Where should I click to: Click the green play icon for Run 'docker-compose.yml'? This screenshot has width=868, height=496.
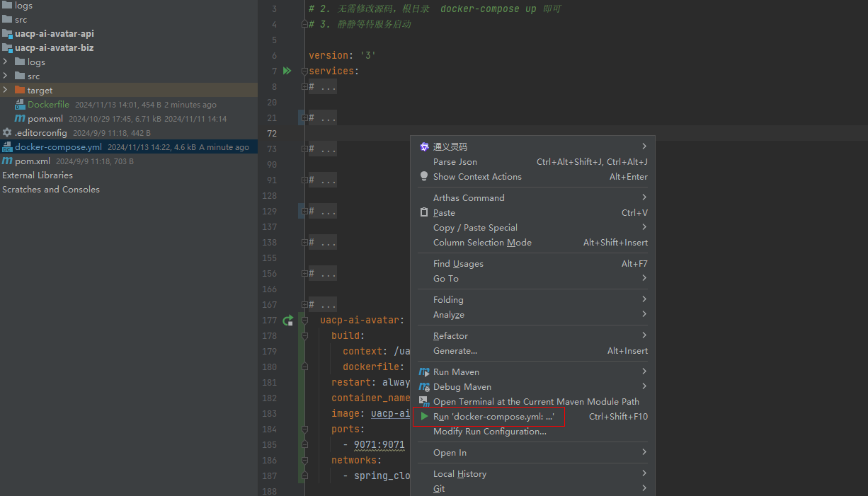point(424,417)
